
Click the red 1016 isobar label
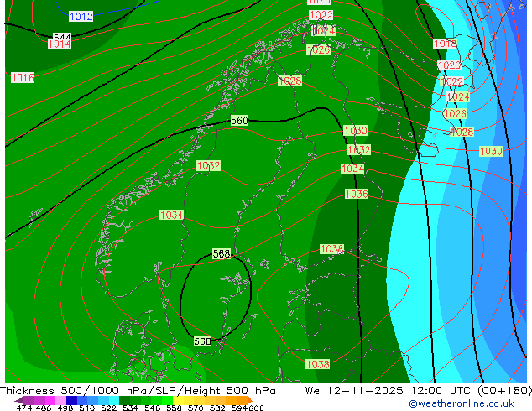point(23,78)
